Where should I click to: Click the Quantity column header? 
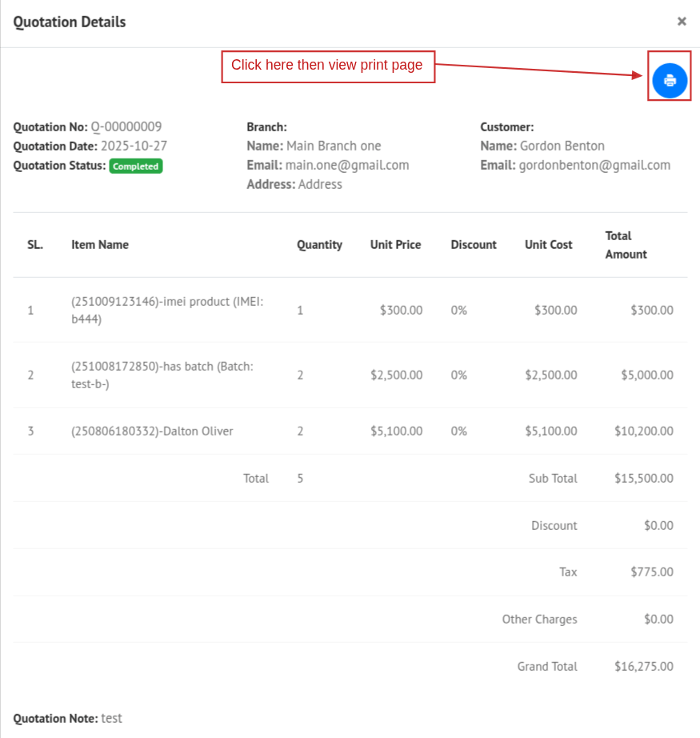click(319, 245)
